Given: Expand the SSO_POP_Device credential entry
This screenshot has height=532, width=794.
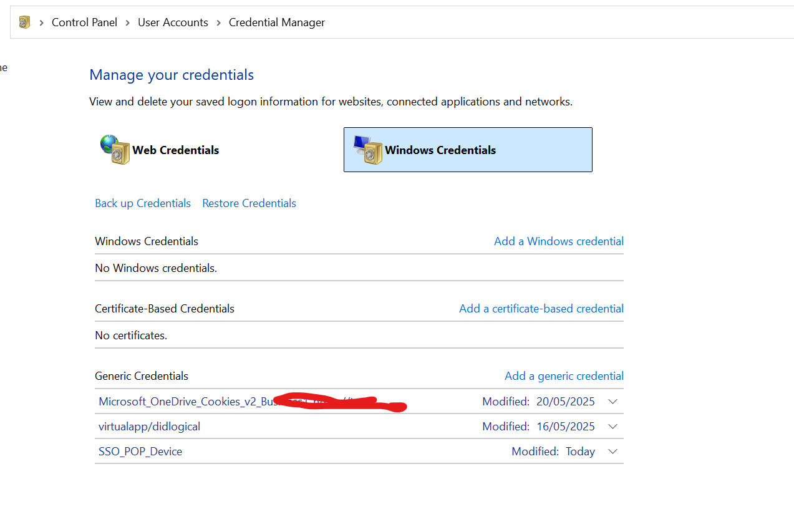Looking at the screenshot, I should tap(612, 451).
